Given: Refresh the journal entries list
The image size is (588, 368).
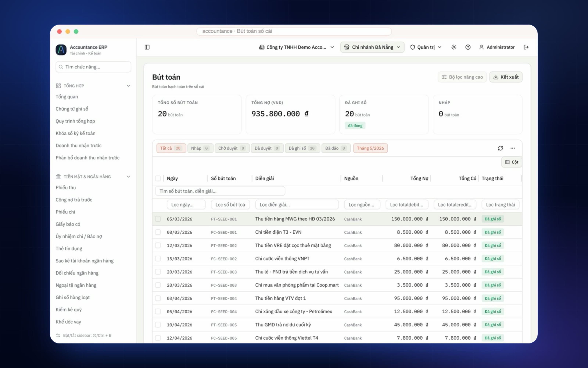Looking at the screenshot, I should (x=500, y=148).
